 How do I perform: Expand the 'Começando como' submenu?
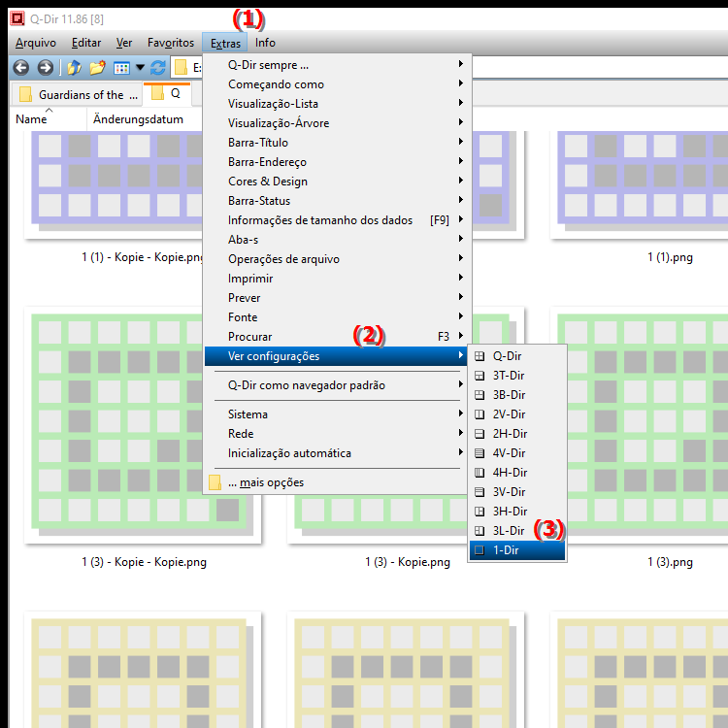pos(337,84)
